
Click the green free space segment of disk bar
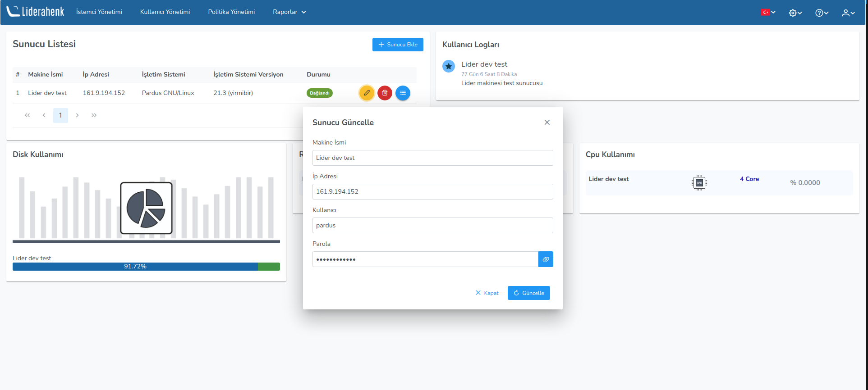[269, 267]
